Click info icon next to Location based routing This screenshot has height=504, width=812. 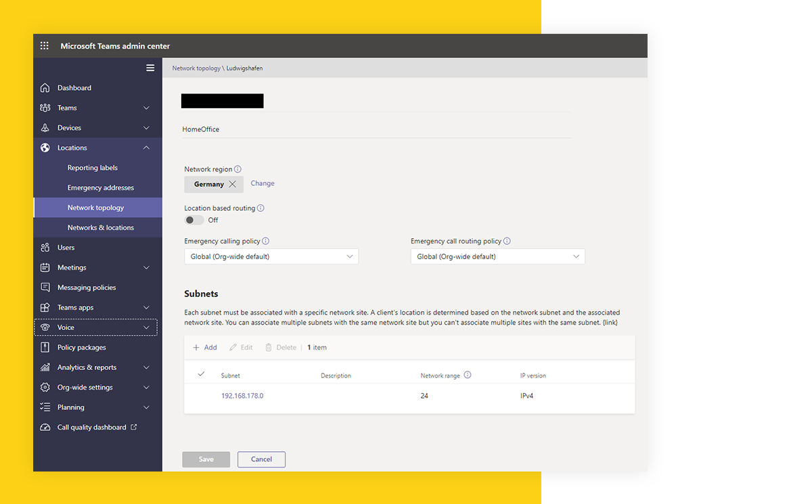point(261,208)
